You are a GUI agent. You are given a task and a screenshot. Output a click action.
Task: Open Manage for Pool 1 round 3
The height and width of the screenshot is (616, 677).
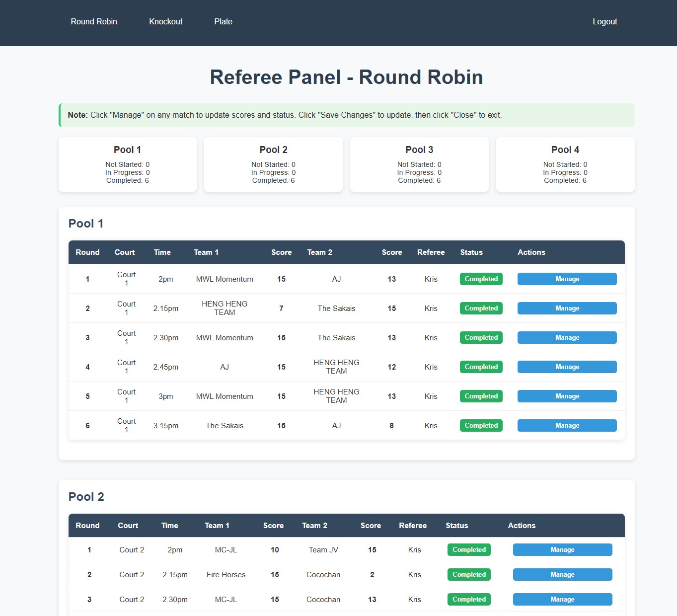coord(567,338)
